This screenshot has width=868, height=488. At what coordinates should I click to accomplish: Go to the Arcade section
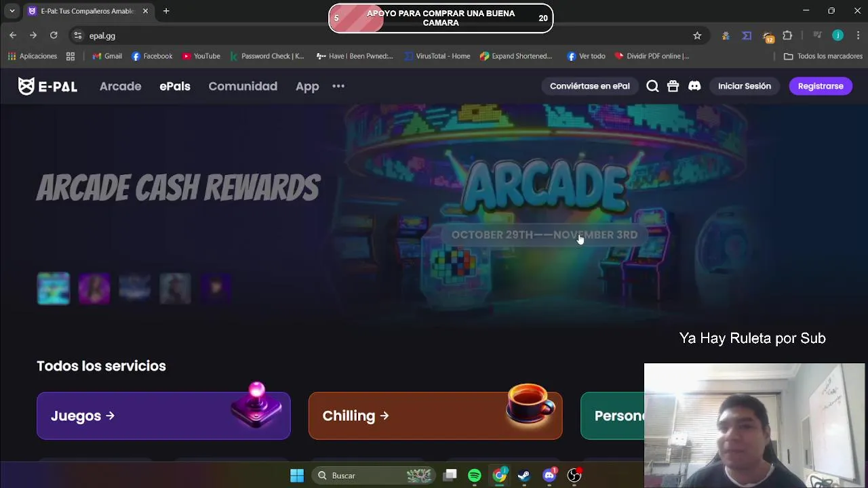click(x=121, y=86)
